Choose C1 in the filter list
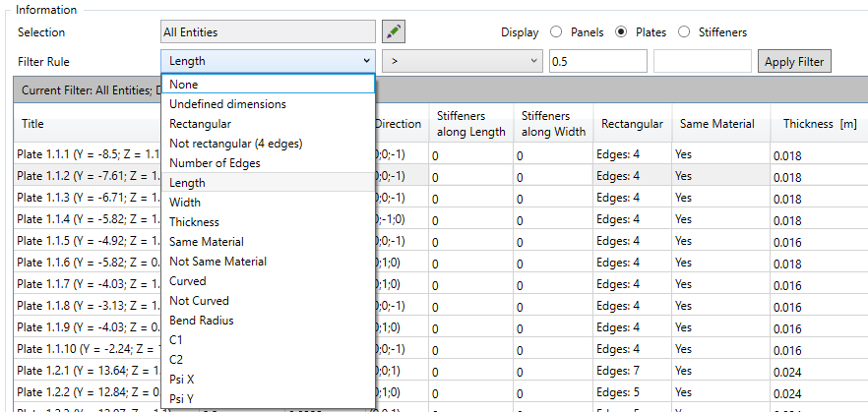Image resolution: width=868 pixels, height=412 pixels. tap(268, 340)
